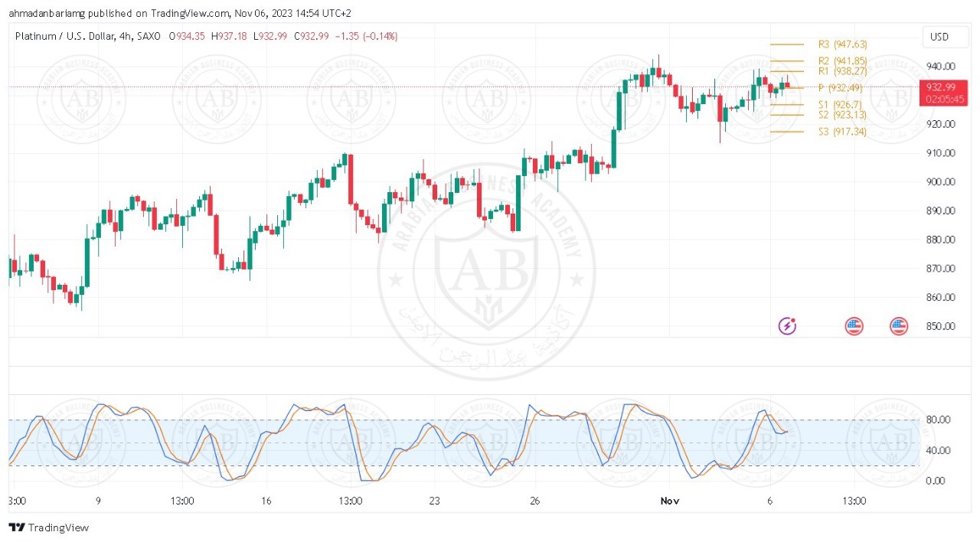Viewport: 980px width, 542px height.
Task: Open the rightmost US flag event icon
Action: [899, 327]
